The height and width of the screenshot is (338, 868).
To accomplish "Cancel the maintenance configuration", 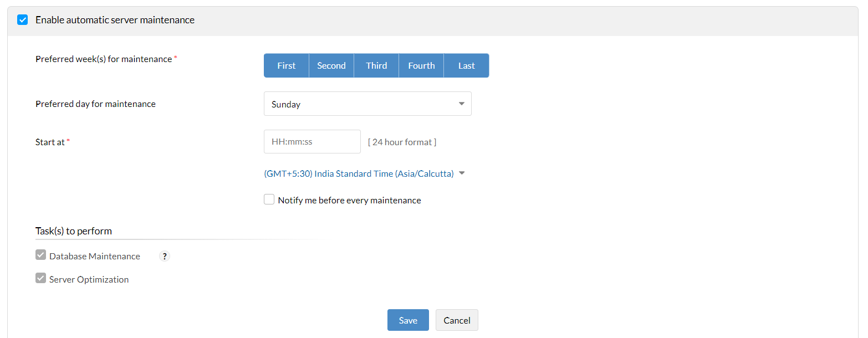I will pos(457,320).
